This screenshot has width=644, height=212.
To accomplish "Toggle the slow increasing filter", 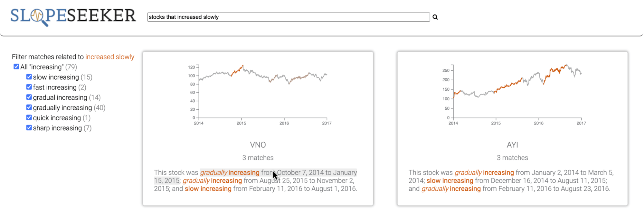I will point(29,77).
